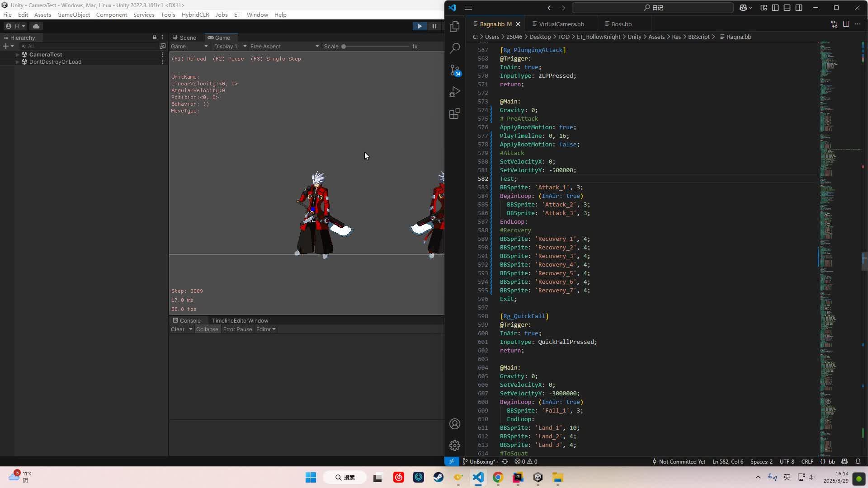
Task: Click the Hierarchy panel lock icon
Action: tap(155, 38)
